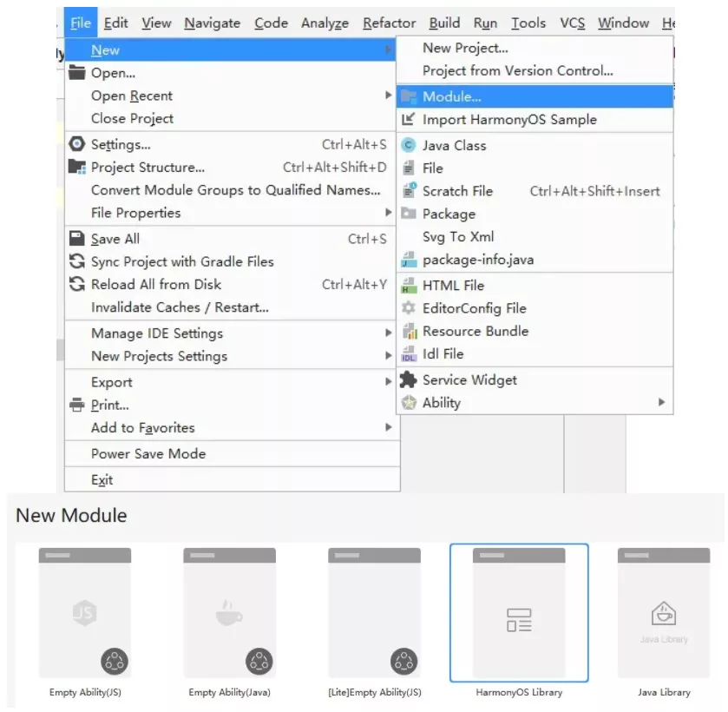Image resolution: width=728 pixels, height=712 pixels.
Task: Click the printer icon beside Print...
Action: tap(77, 405)
